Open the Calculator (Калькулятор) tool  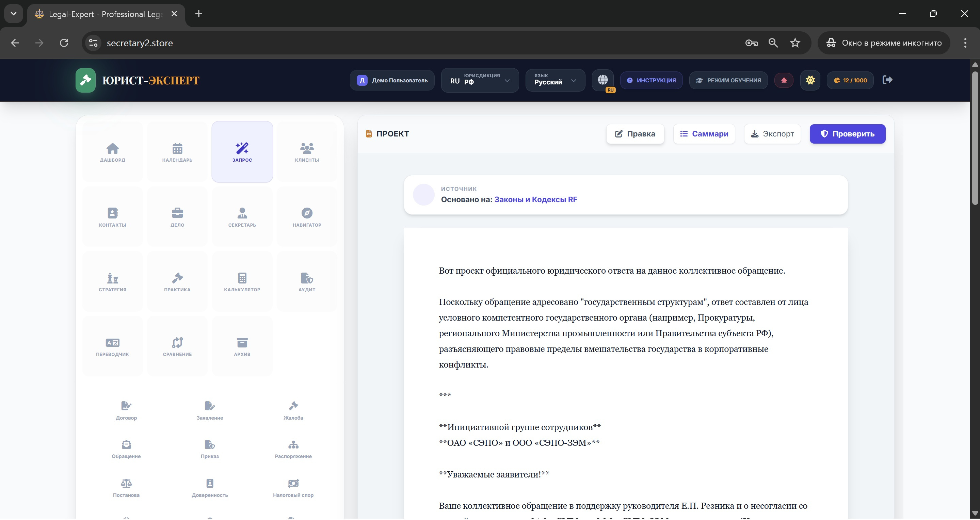[x=242, y=281]
